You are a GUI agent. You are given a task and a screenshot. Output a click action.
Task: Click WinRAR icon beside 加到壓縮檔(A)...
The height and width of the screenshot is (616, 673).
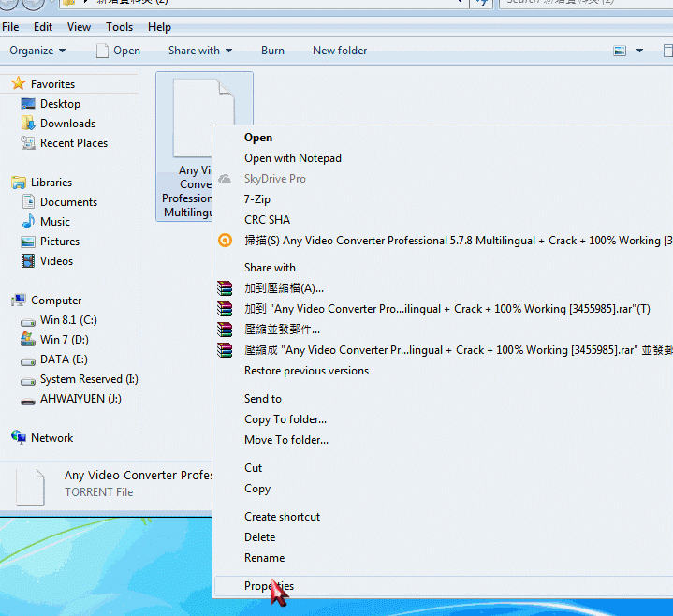click(x=225, y=288)
